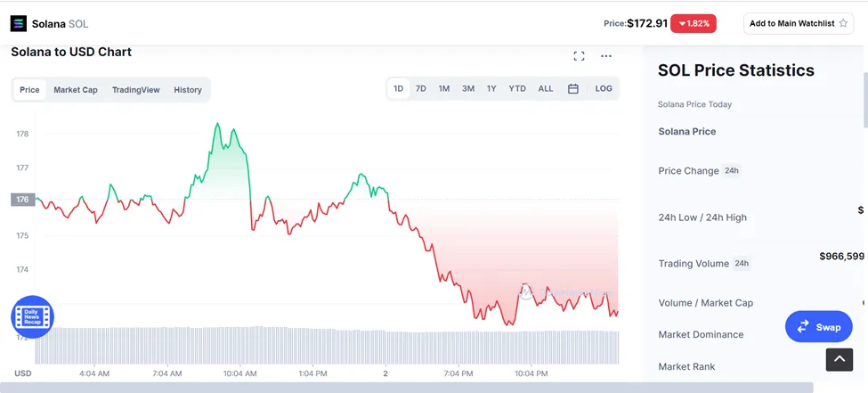
Task: Toggle the LOG scale option
Action: tap(604, 89)
